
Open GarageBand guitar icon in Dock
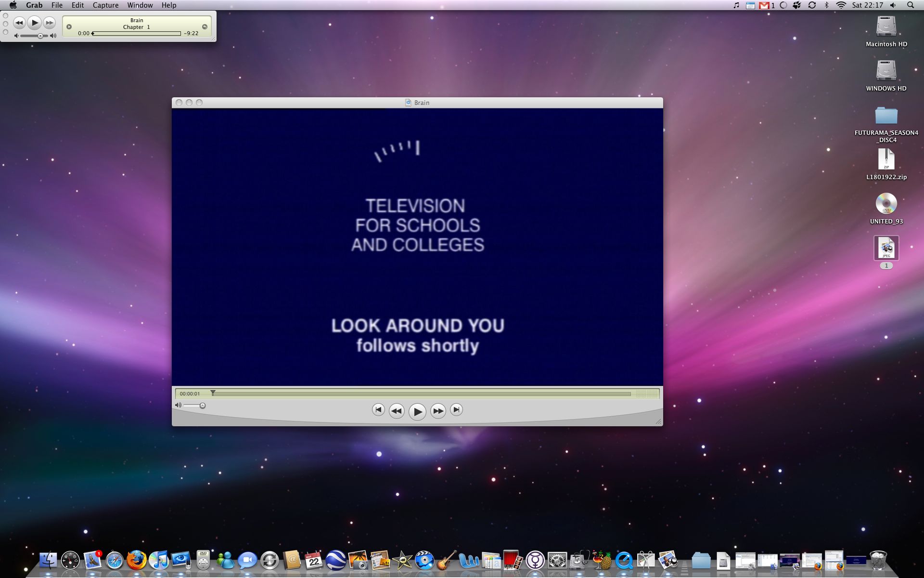click(447, 560)
